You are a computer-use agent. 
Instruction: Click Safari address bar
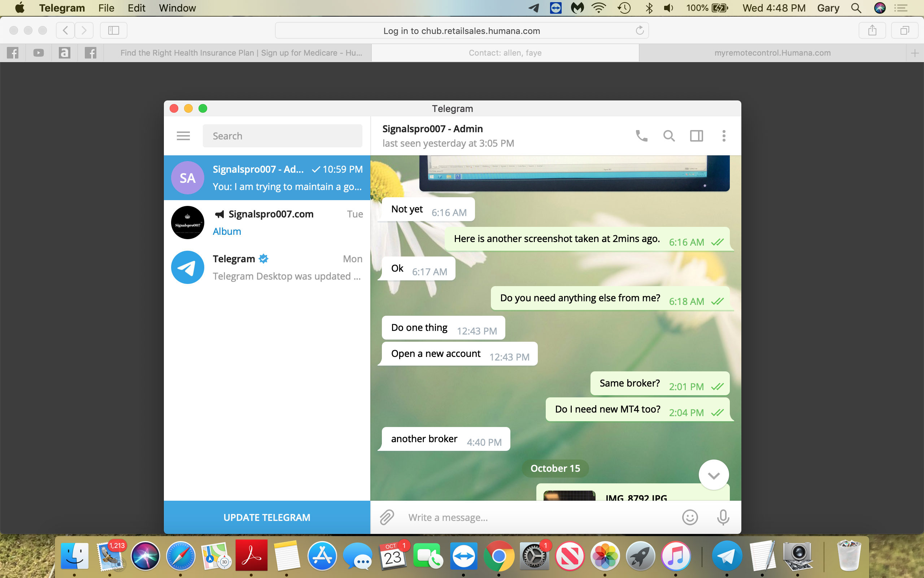tap(462, 31)
